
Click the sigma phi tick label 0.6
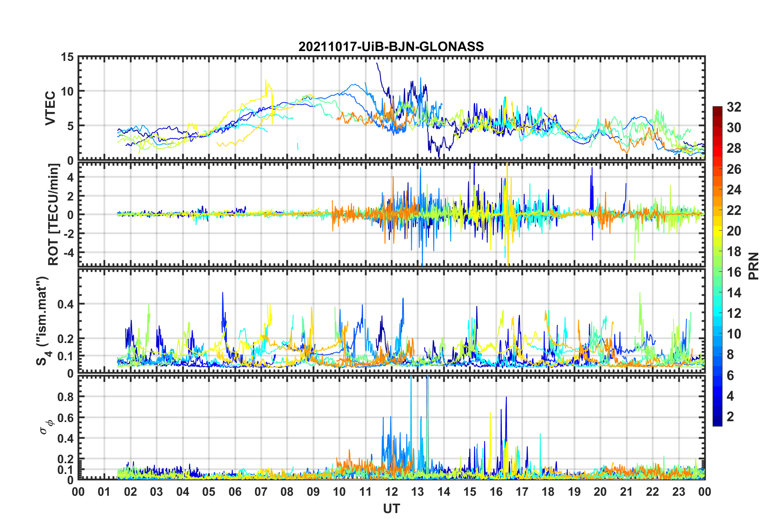point(65,418)
